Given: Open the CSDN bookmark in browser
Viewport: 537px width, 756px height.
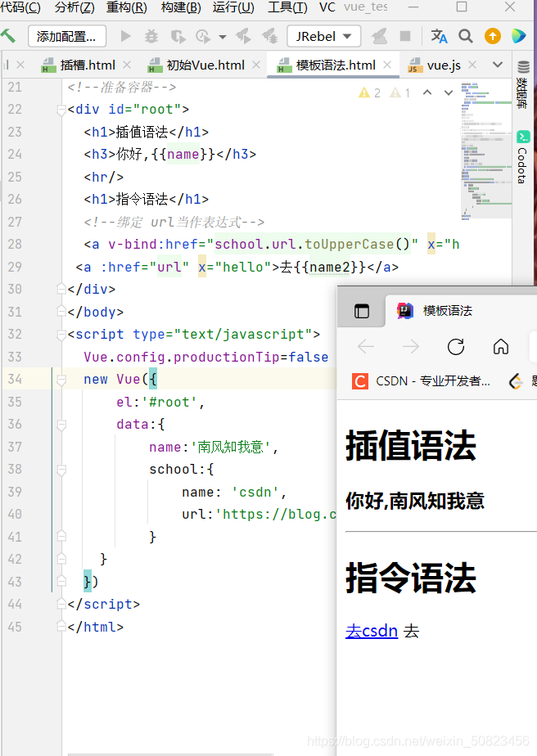Looking at the screenshot, I should [421, 381].
